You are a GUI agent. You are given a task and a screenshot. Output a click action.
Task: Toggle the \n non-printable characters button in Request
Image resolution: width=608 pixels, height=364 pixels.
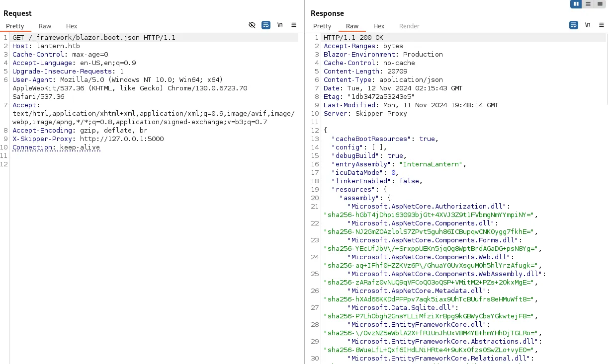pyautogui.click(x=280, y=25)
